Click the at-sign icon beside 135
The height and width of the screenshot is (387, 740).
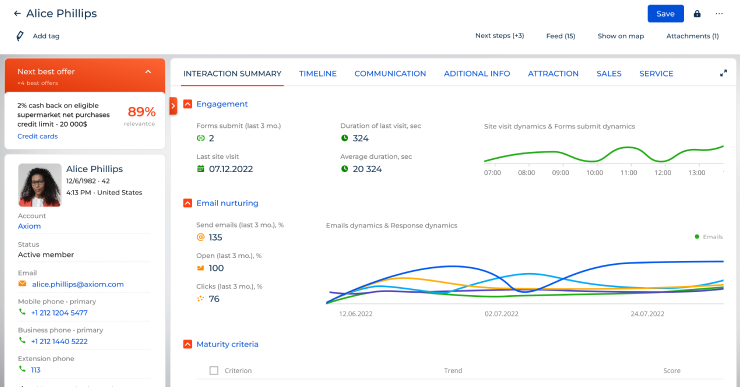[x=201, y=237]
